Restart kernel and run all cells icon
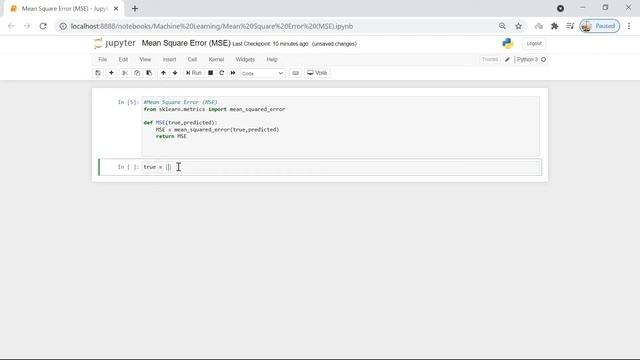This screenshot has height=360, width=640. [233, 73]
